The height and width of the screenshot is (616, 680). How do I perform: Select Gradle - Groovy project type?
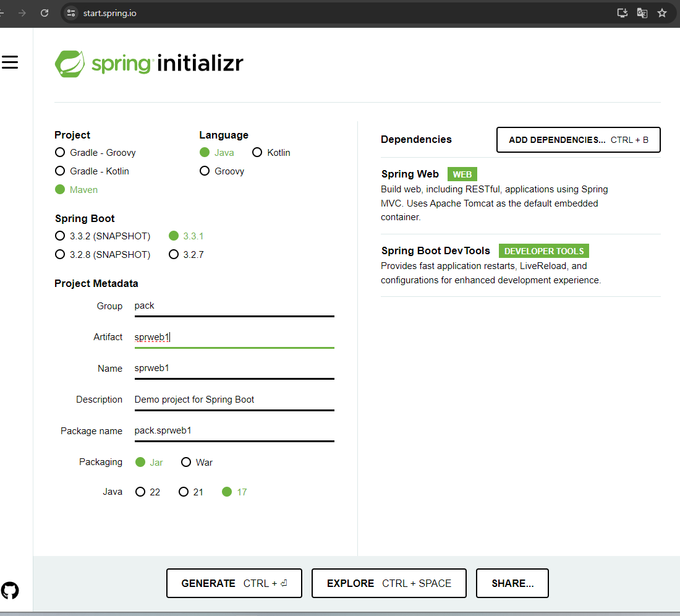[95, 153]
